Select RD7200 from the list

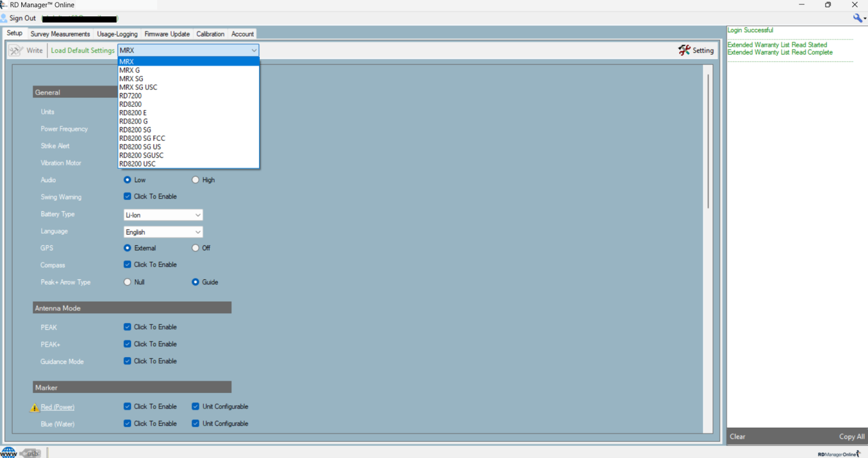click(x=189, y=95)
